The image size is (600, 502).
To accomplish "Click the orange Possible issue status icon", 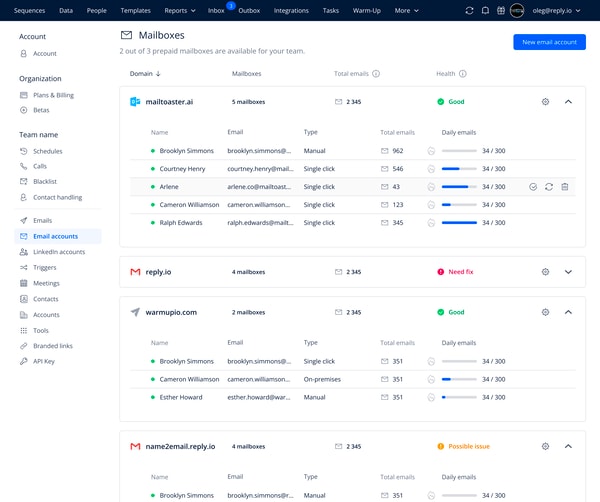I will click(440, 446).
